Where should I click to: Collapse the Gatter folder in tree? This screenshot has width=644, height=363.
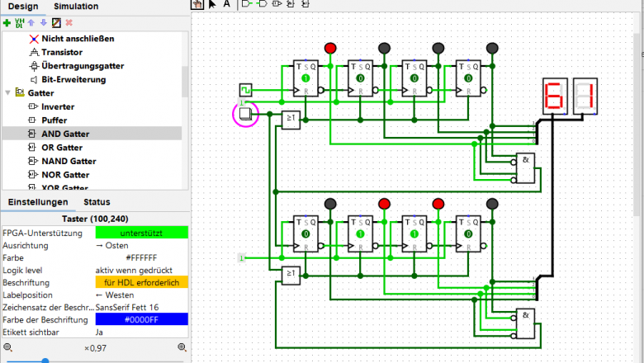(7, 93)
